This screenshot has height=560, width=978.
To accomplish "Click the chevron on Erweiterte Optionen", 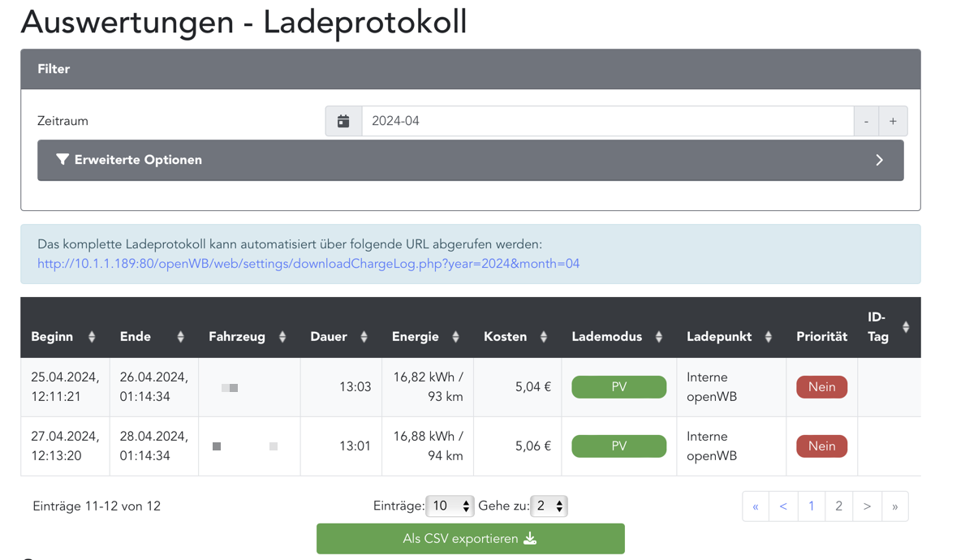I will tap(879, 160).
